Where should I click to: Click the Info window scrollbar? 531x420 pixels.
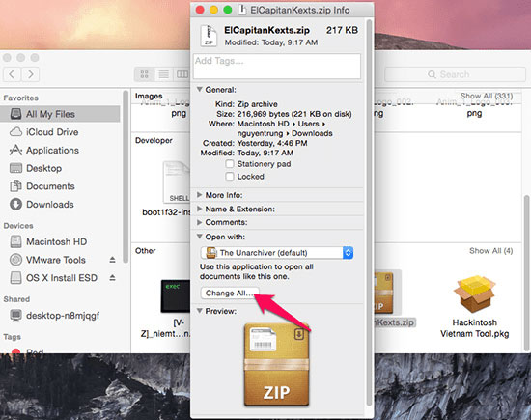click(369, 212)
